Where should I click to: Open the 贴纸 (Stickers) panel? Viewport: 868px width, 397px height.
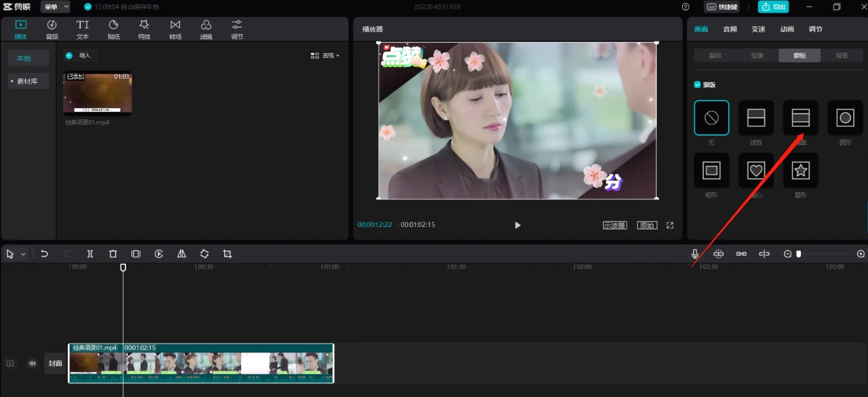113,28
